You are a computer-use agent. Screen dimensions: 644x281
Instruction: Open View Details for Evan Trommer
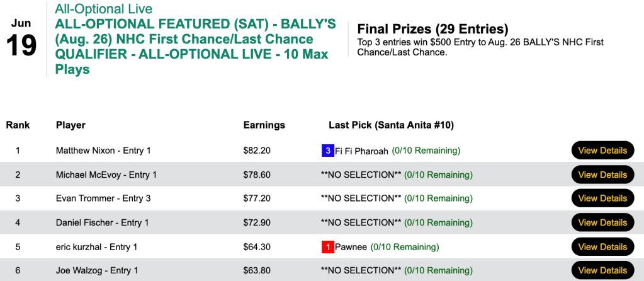coord(602,198)
